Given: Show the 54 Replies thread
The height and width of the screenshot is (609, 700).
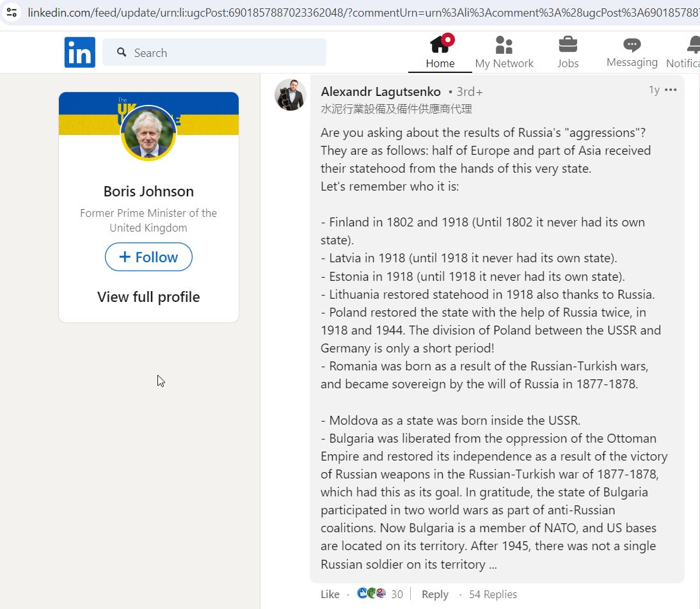Looking at the screenshot, I should (493, 594).
